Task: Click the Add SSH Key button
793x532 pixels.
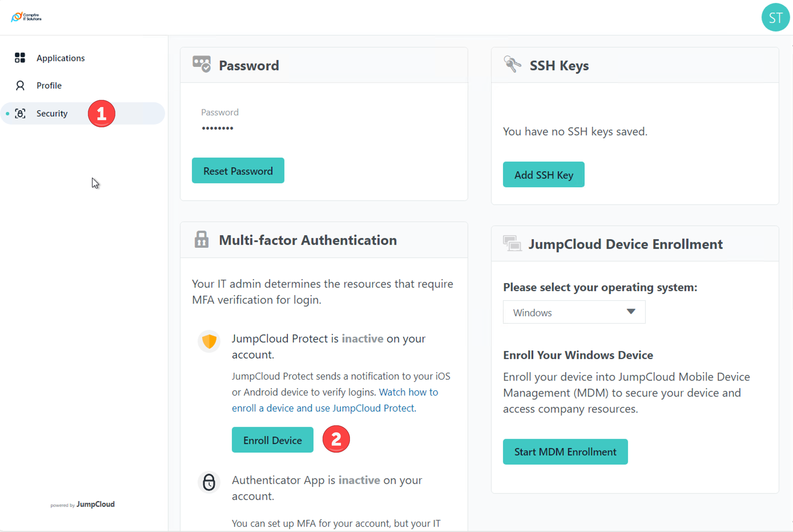Action: tap(543, 175)
